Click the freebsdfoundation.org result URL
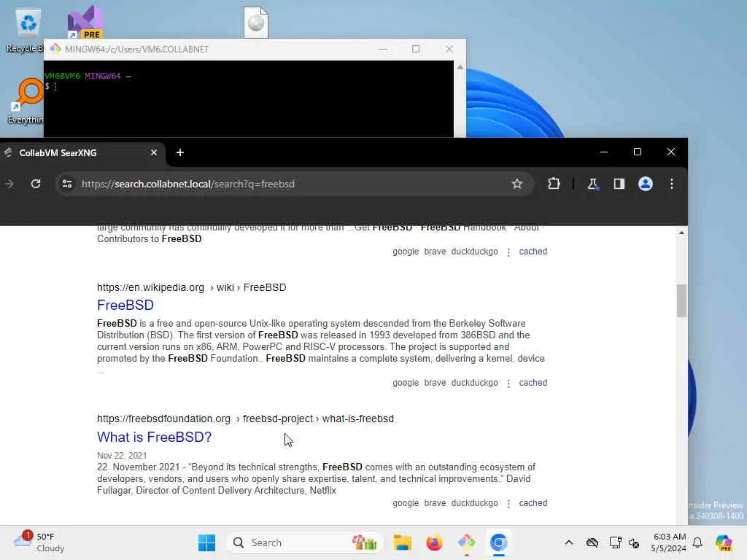The image size is (747, 560). [x=245, y=419]
